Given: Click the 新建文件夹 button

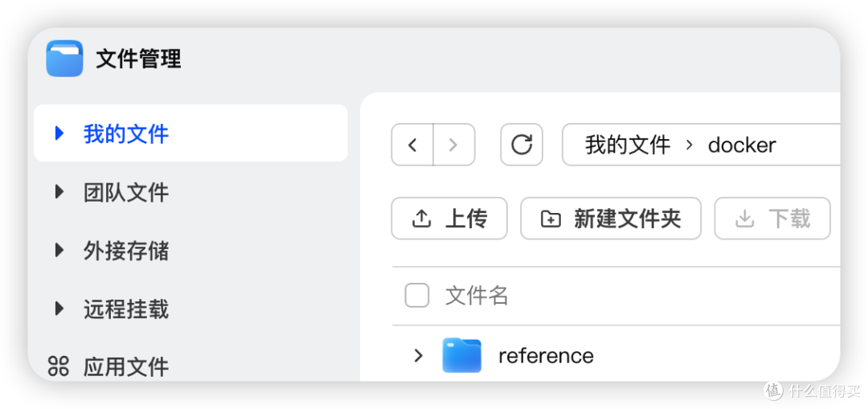Looking at the screenshot, I should point(611,219).
